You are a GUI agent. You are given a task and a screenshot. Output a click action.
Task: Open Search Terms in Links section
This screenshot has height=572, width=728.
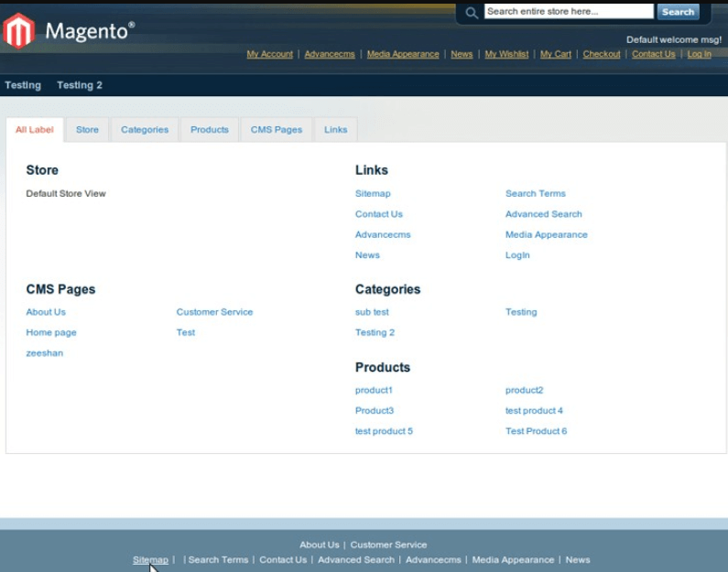[x=536, y=193]
